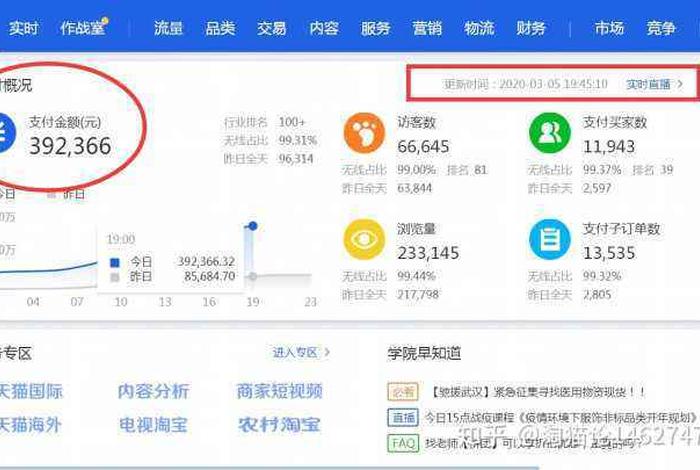Click the 直播 tag label
The width and height of the screenshot is (700, 470).
403,418
